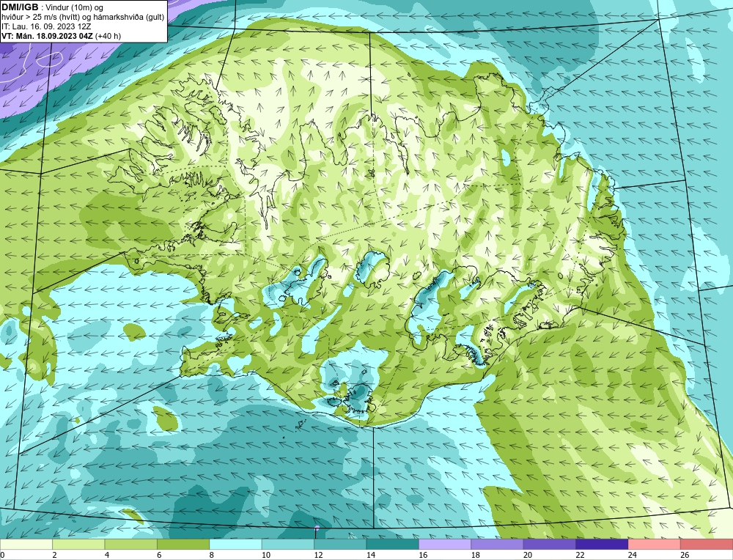Click the light teal 10–12 m/s legend swatch
The image size is (733, 560).
pos(288,544)
